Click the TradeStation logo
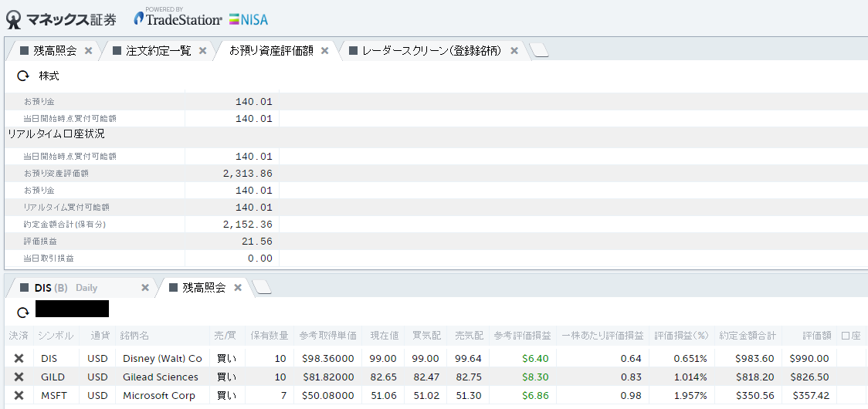 (178, 19)
